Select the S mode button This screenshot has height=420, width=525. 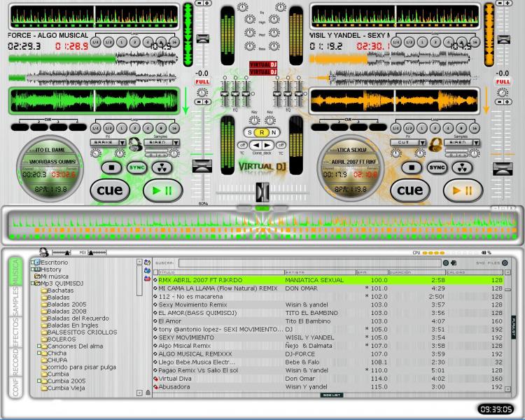click(x=249, y=132)
